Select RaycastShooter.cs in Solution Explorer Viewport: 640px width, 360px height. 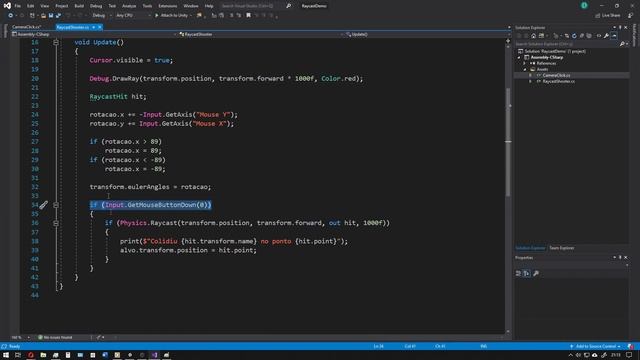[559, 81]
